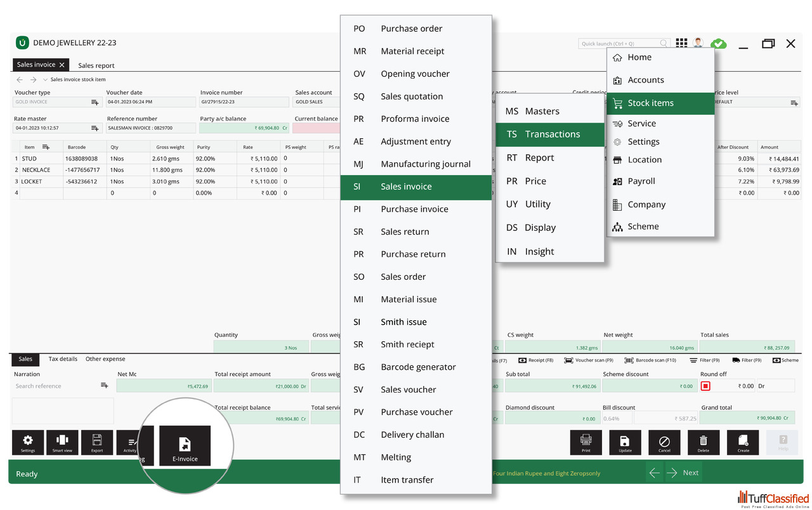
Task: Click the Quick launch search field
Action: pos(620,44)
